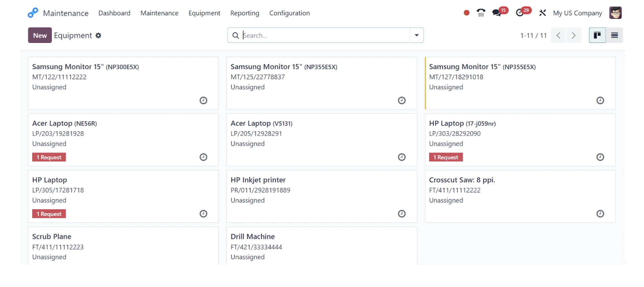
Task: Expand the search filter options dropdown
Action: [x=417, y=35]
